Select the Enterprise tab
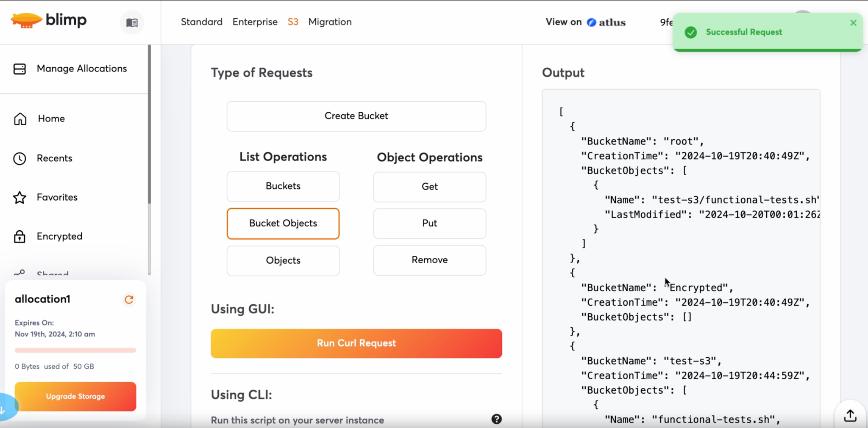 point(255,22)
